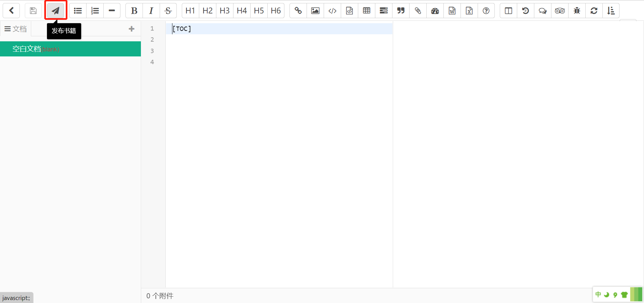
Task: Apply H3 heading style
Action: pyautogui.click(x=224, y=11)
